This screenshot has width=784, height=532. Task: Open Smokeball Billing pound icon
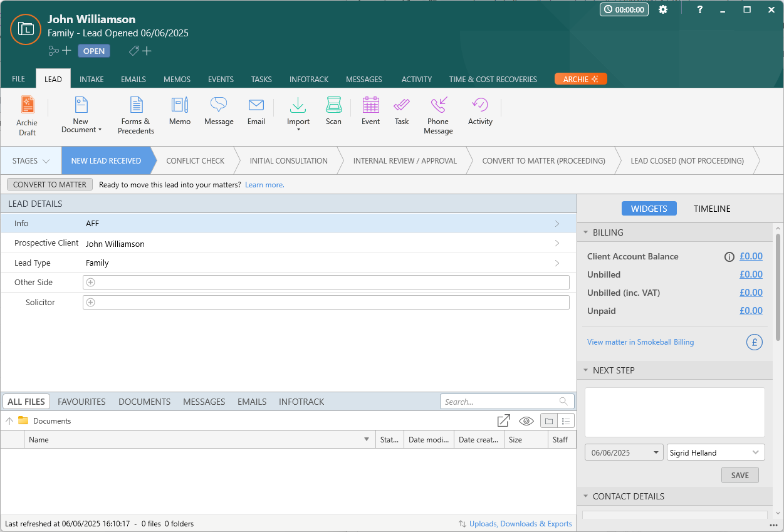tap(755, 342)
